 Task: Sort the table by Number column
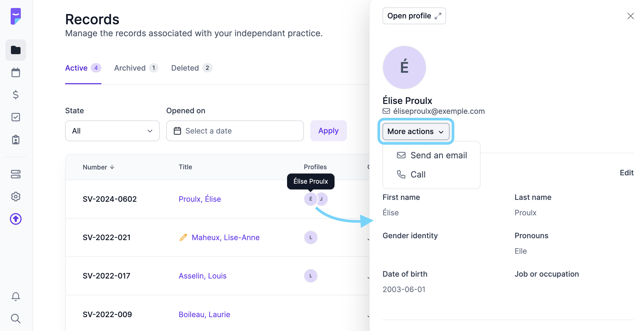98,167
